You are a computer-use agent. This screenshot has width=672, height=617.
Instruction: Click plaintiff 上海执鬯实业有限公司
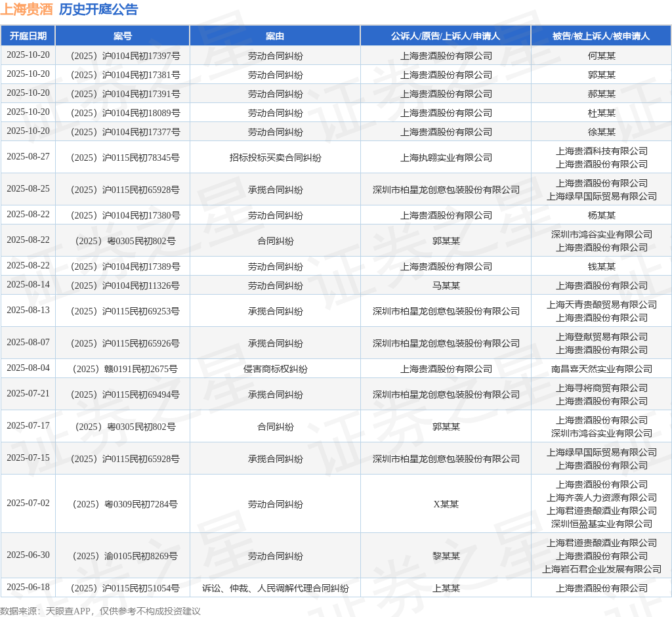[x=446, y=158]
